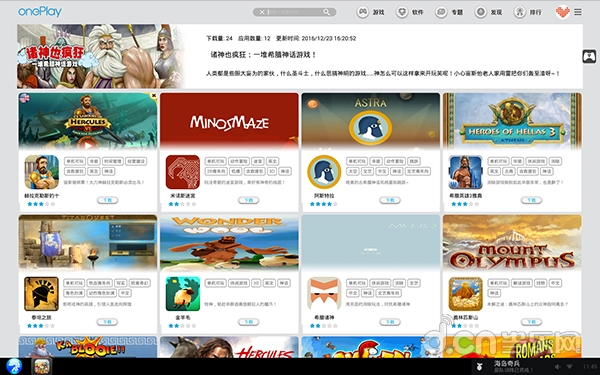The height and width of the screenshot is (375, 600).
Task: Open the MinosMaze banner image
Action: point(229,121)
